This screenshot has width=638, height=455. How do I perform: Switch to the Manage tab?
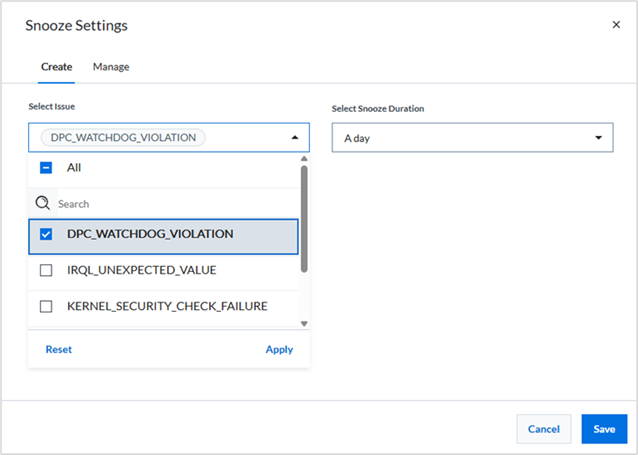coord(111,67)
